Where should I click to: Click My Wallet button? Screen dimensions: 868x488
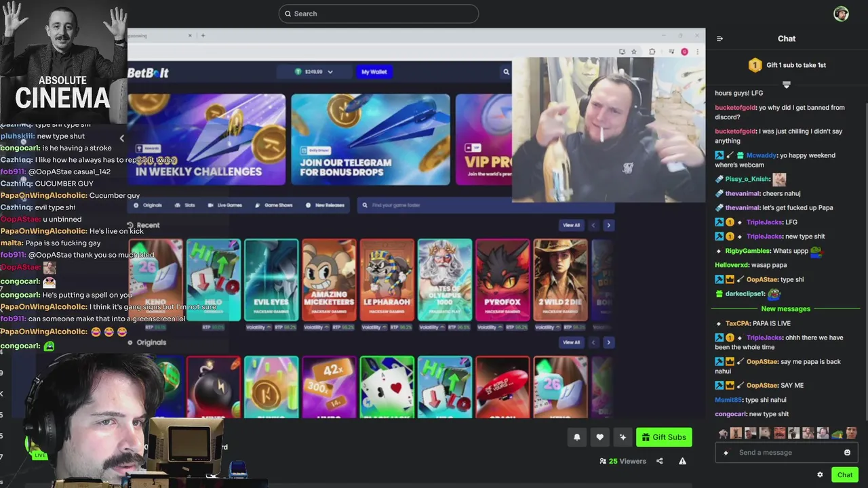pyautogui.click(x=374, y=72)
